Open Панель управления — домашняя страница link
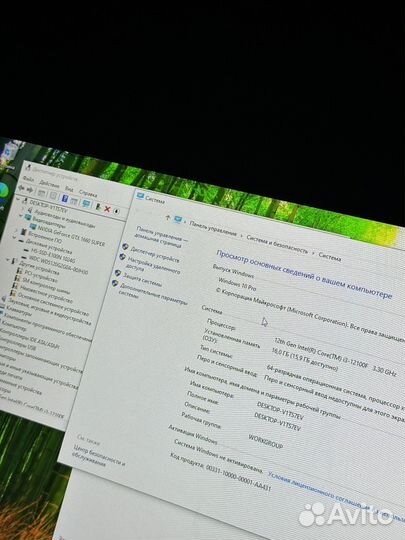The width and height of the screenshot is (405, 540). point(160,237)
